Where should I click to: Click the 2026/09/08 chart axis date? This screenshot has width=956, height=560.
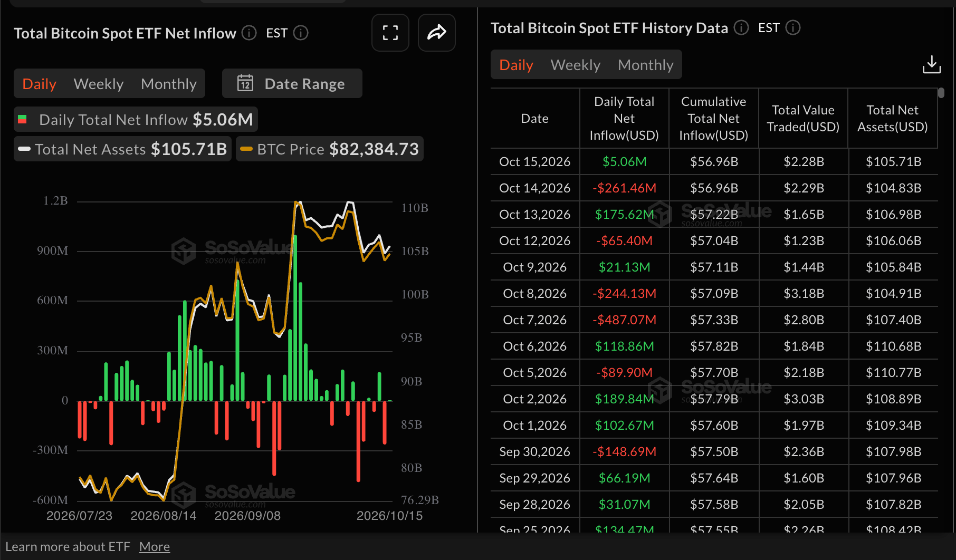coord(247,515)
